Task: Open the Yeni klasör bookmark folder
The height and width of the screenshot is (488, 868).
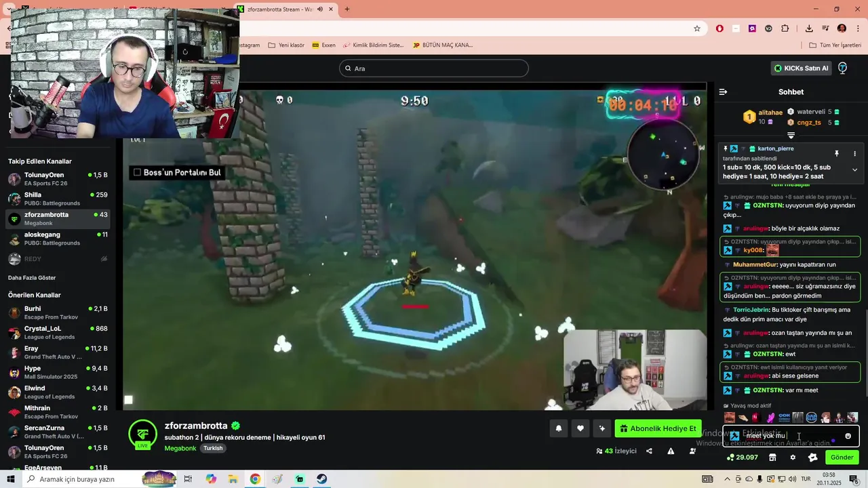Action: [x=286, y=45]
